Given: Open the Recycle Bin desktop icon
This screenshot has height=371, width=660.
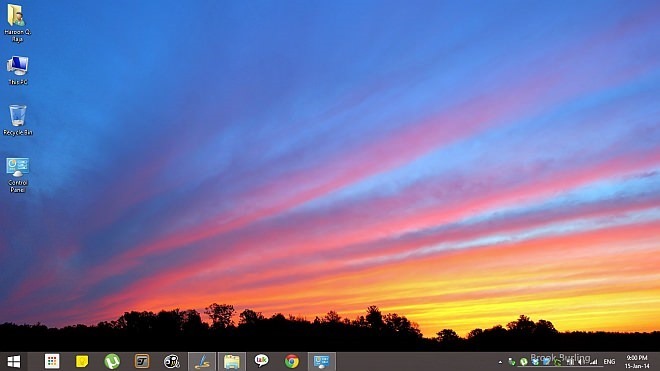Looking at the screenshot, I should click(17, 120).
